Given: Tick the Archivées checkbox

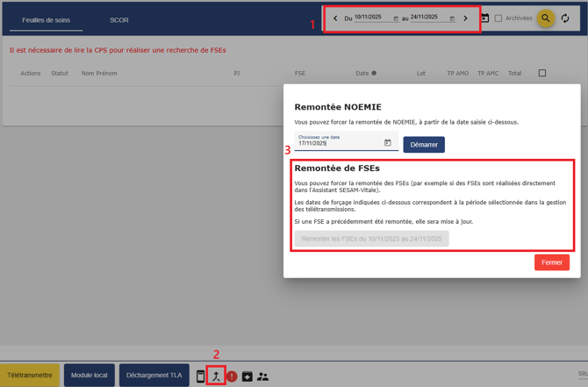Looking at the screenshot, I should (498, 18).
